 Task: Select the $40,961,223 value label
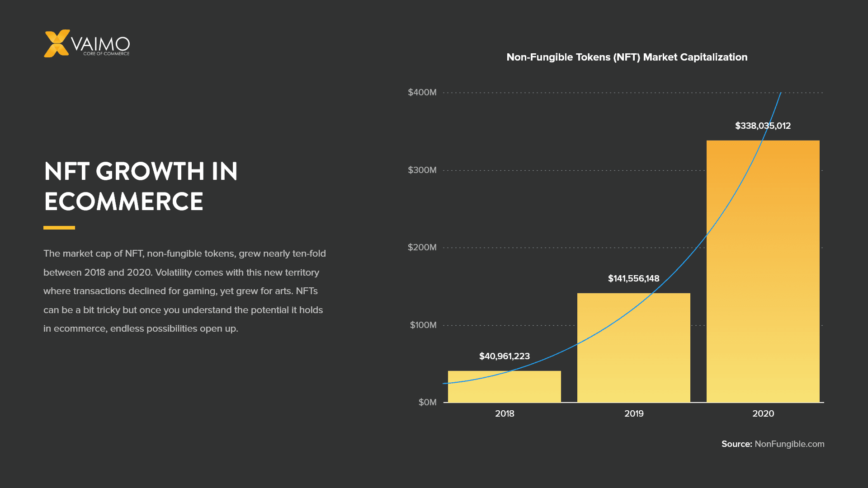point(504,356)
